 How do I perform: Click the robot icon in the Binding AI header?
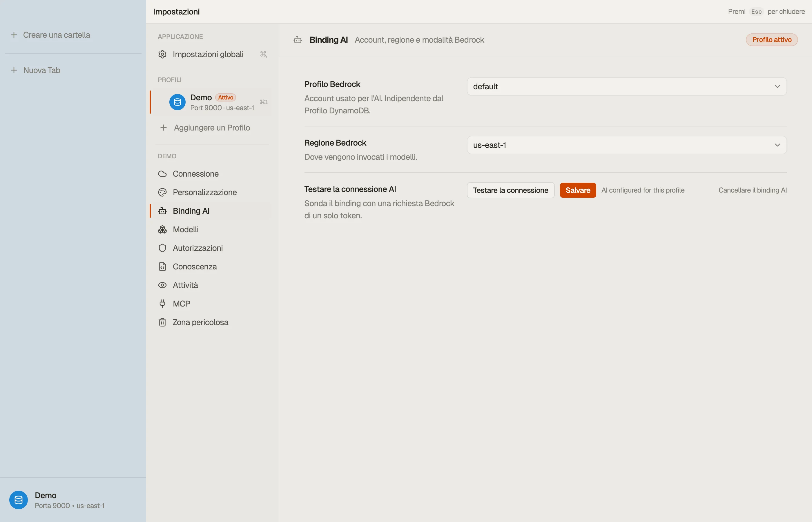(x=298, y=40)
